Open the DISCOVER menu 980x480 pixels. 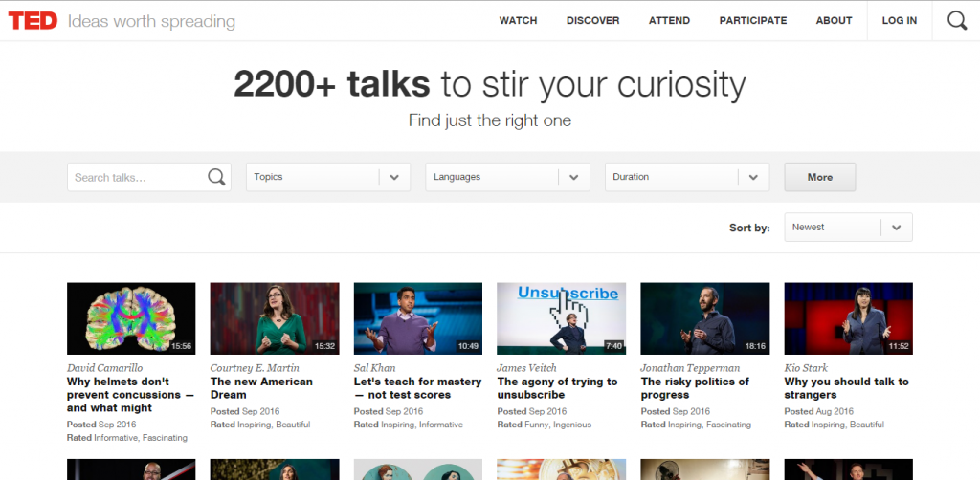[x=592, y=21]
